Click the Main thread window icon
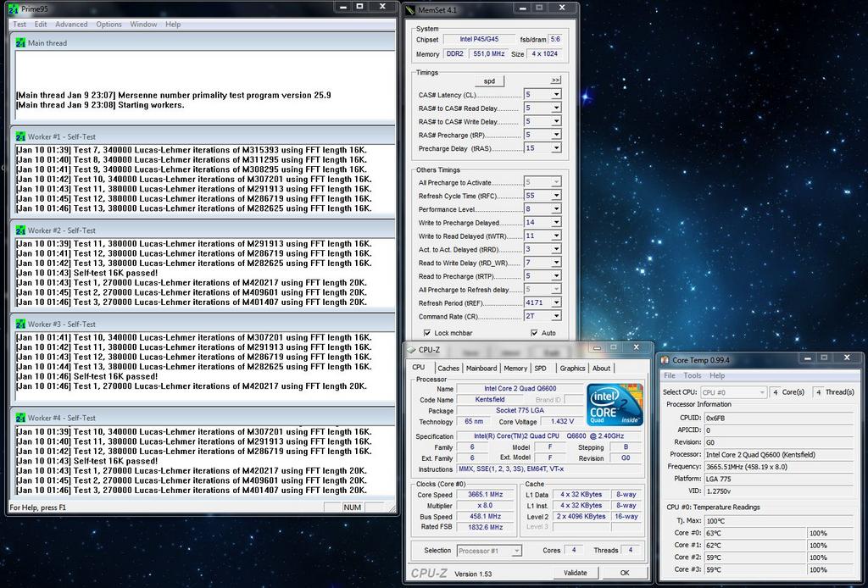This screenshot has height=588, width=868. click(x=21, y=42)
